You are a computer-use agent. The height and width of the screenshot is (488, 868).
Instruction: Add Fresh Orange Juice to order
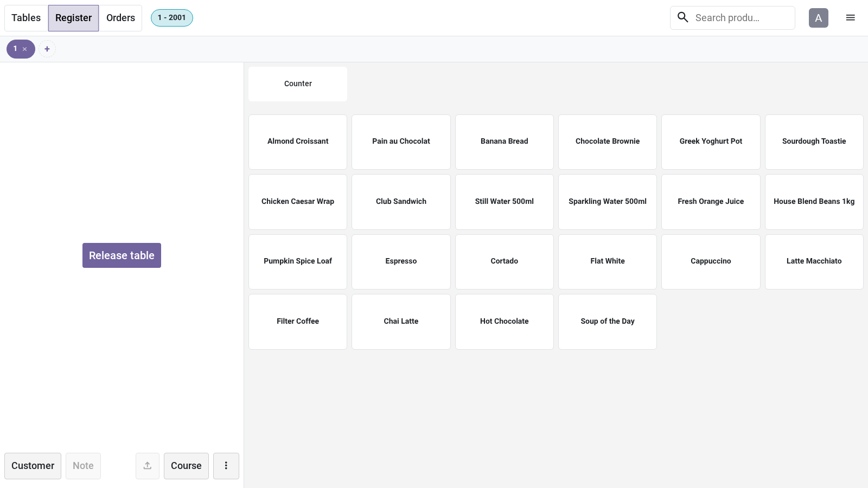pos(711,202)
